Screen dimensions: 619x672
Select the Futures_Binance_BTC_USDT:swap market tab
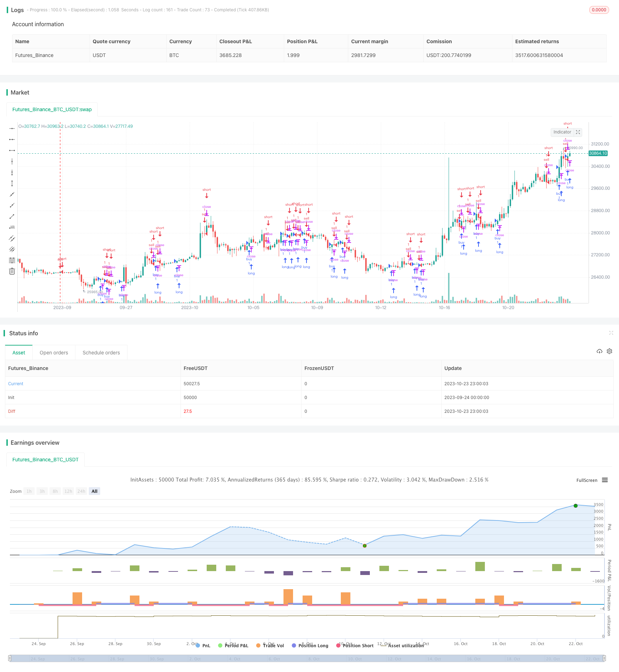pyautogui.click(x=52, y=109)
